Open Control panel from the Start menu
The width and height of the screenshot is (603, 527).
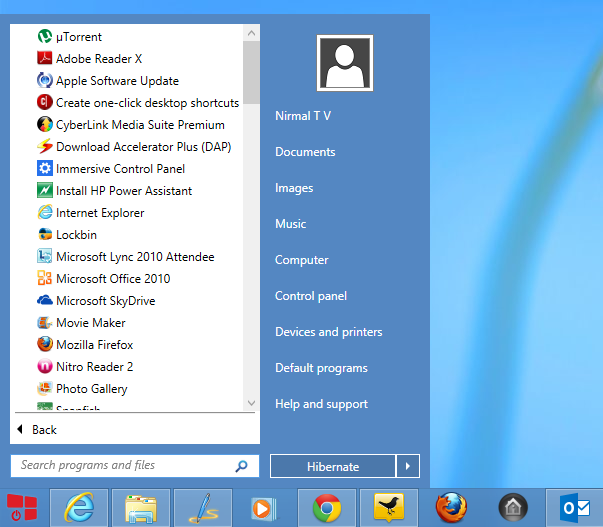coord(311,296)
